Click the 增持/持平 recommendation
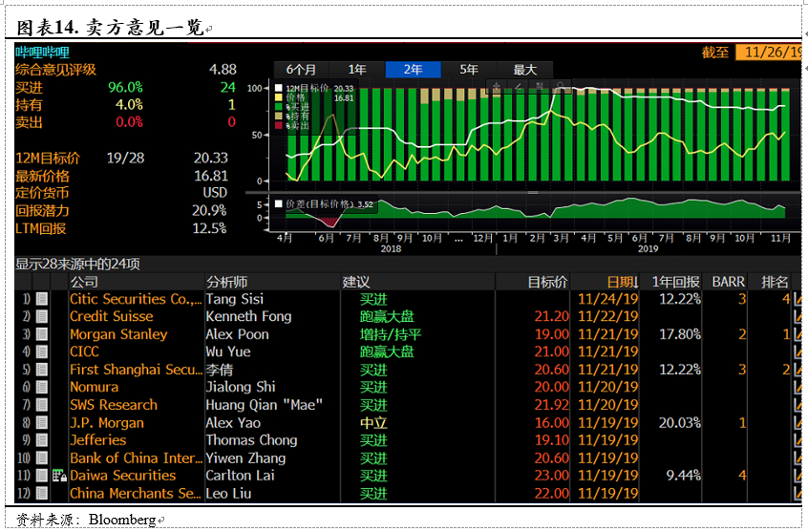 tap(391, 334)
